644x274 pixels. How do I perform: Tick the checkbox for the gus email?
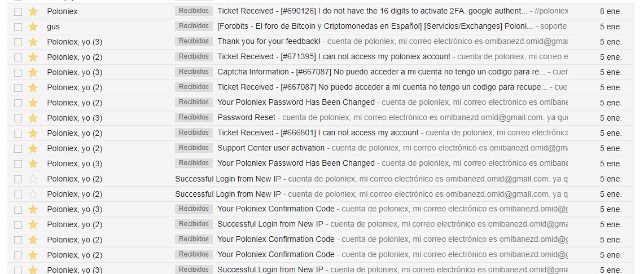click(x=18, y=26)
